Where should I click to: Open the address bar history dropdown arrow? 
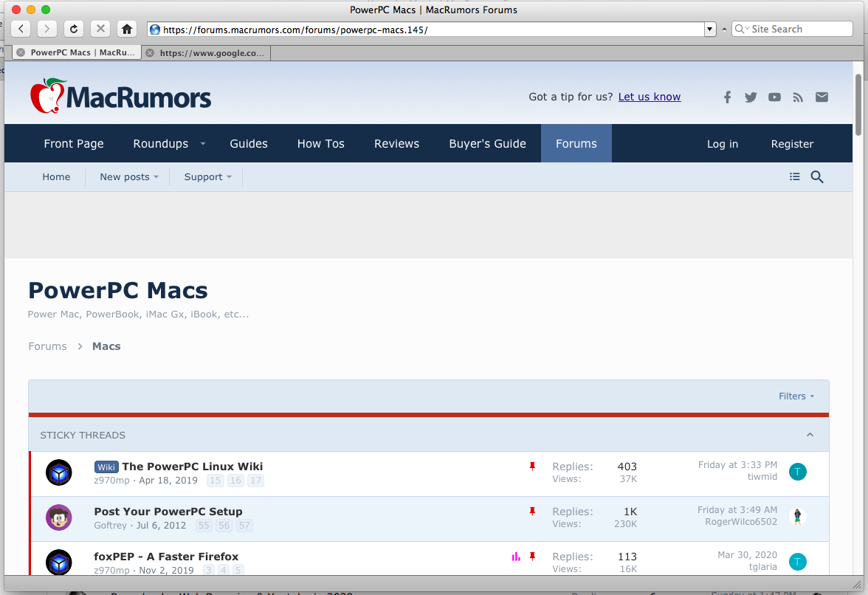(x=710, y=30)
